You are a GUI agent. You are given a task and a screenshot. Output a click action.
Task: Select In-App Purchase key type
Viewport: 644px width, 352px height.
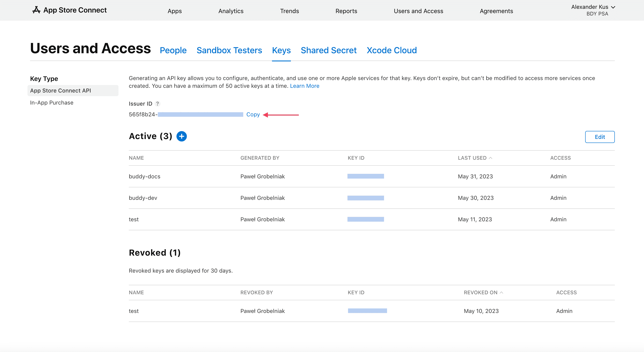pos(52,102)
